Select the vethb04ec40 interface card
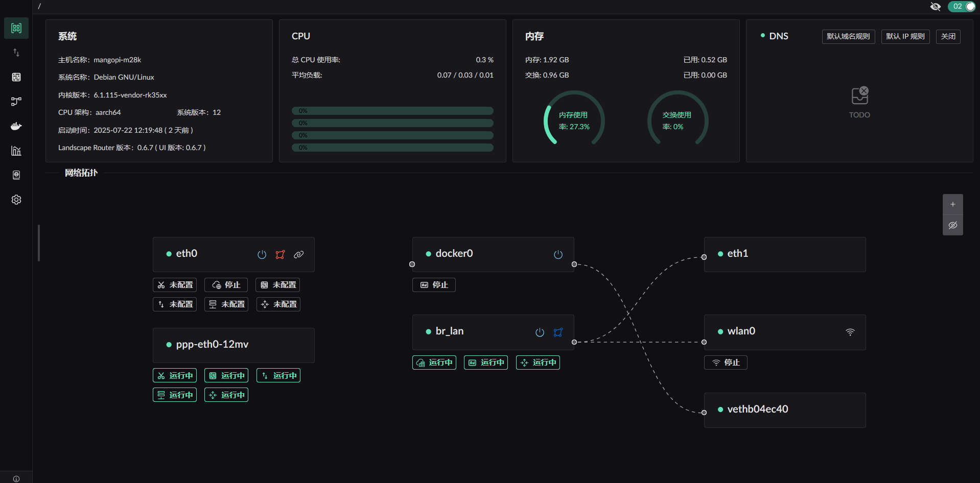 [785, 410]
